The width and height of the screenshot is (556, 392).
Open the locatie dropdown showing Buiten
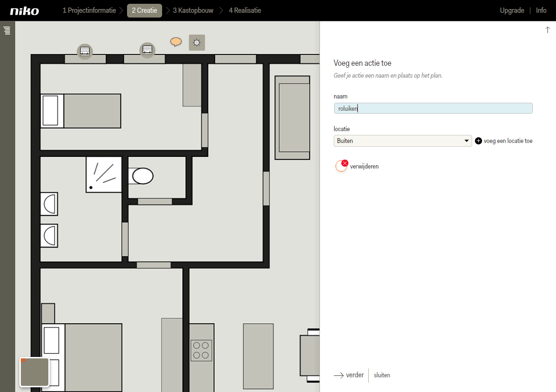(402, 141)
